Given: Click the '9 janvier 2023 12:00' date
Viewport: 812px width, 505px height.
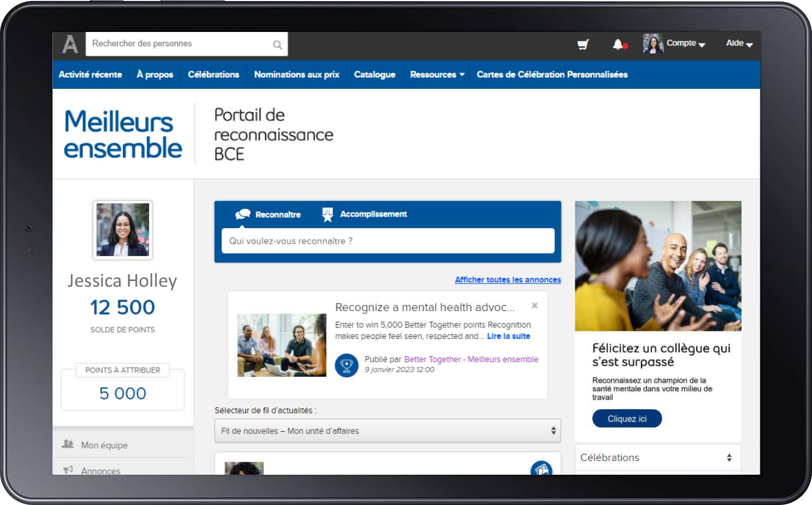Looking at the screenshot, I should 400,370.
